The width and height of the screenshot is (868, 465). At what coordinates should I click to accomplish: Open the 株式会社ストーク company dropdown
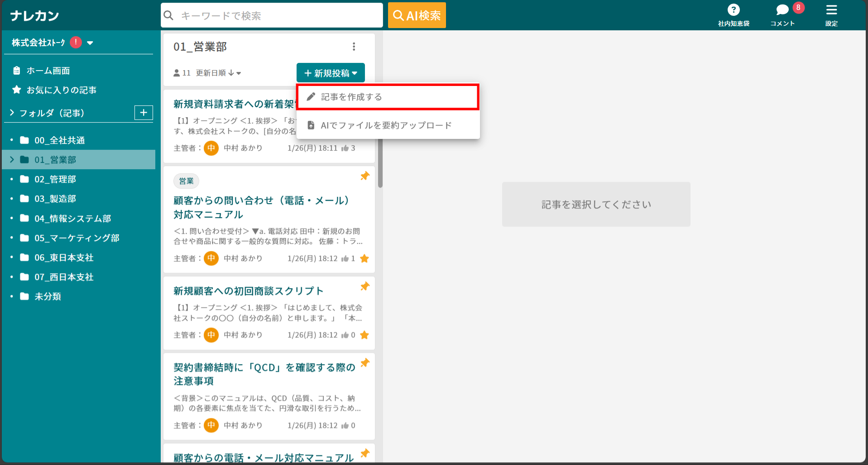(x=90, y=43)
